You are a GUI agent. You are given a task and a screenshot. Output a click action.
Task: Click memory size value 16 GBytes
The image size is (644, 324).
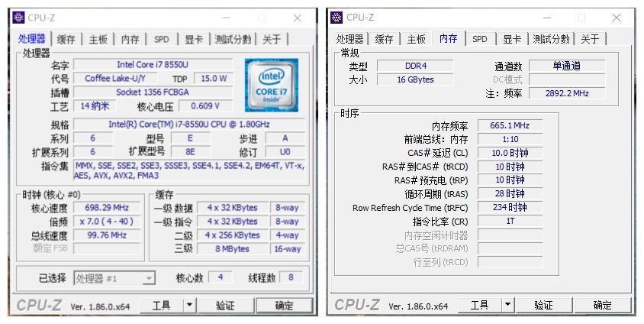point(415,79)
